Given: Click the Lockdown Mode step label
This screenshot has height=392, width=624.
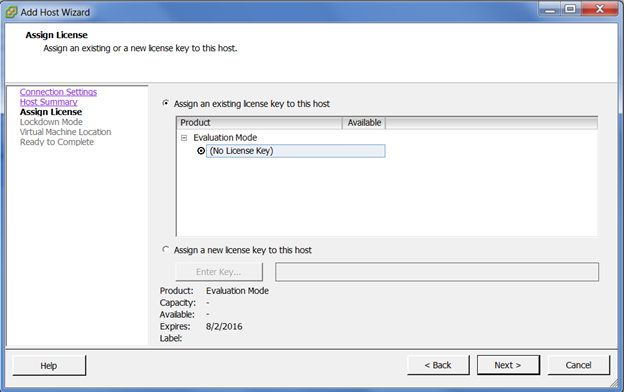Looking at the screenshot, I should pyautogui.click(x=51, y=122).
